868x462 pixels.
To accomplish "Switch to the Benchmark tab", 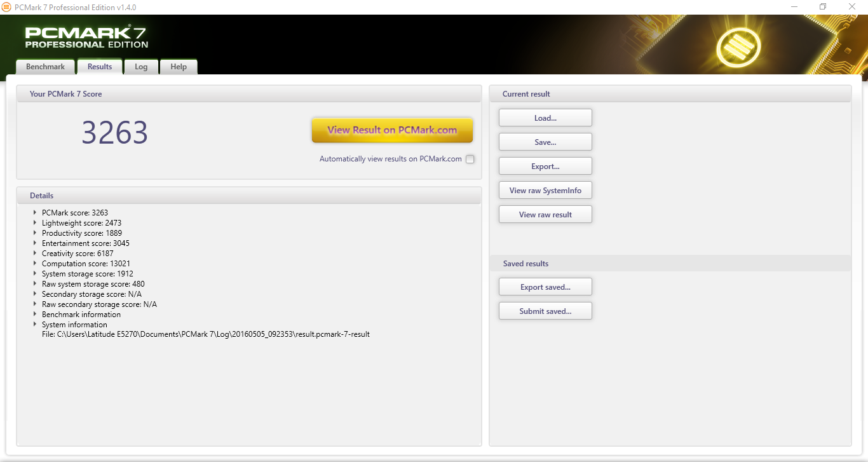I will click(45, 67).
